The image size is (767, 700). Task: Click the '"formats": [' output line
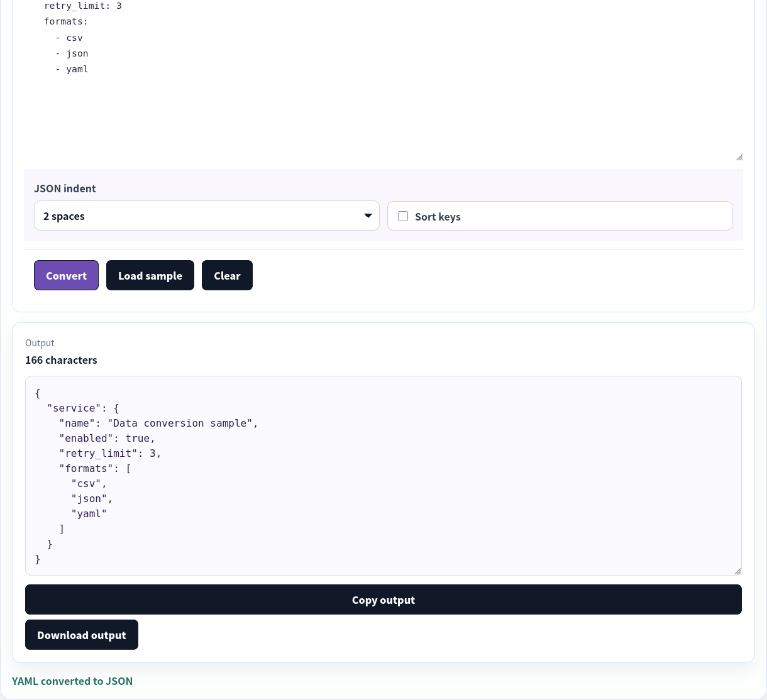click(x=95, y=469)
